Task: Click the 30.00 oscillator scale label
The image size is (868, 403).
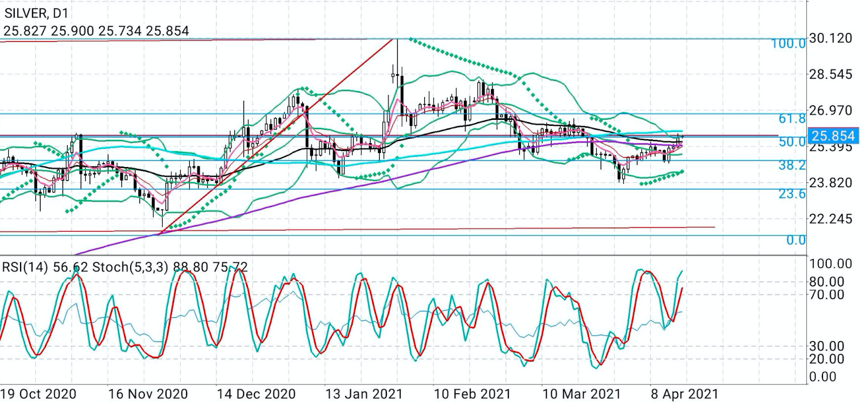Action: pyautogui.click(x=827, y=346)
